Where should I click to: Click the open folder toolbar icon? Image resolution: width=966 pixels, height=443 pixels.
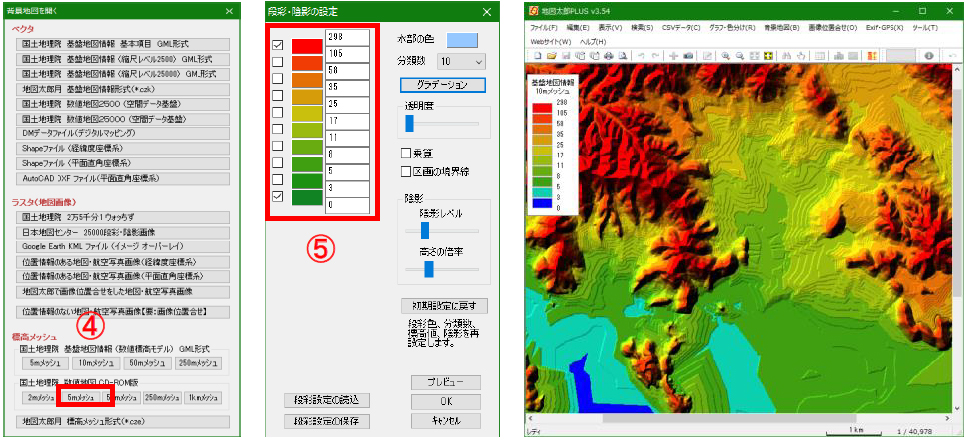(x=551, y=56)
